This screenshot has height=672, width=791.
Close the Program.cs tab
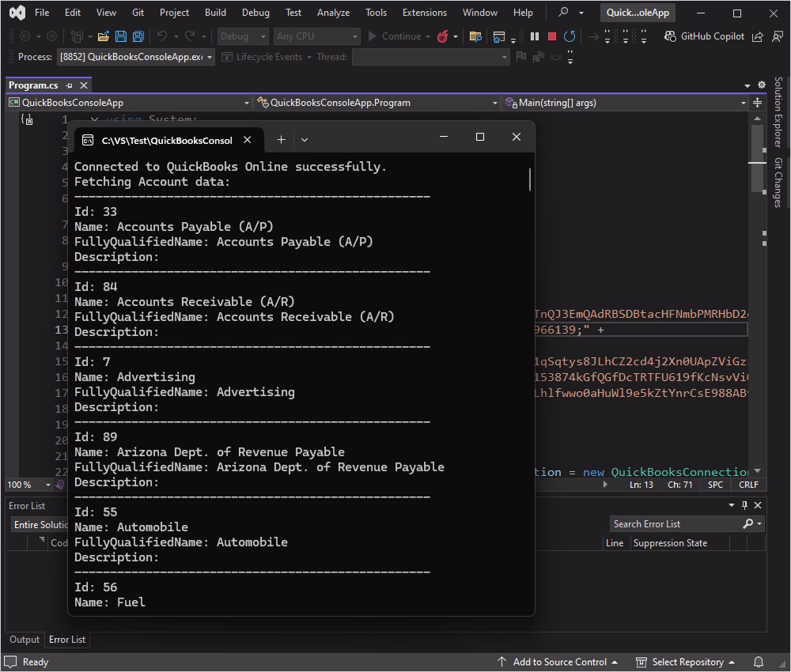coord(84,85)
